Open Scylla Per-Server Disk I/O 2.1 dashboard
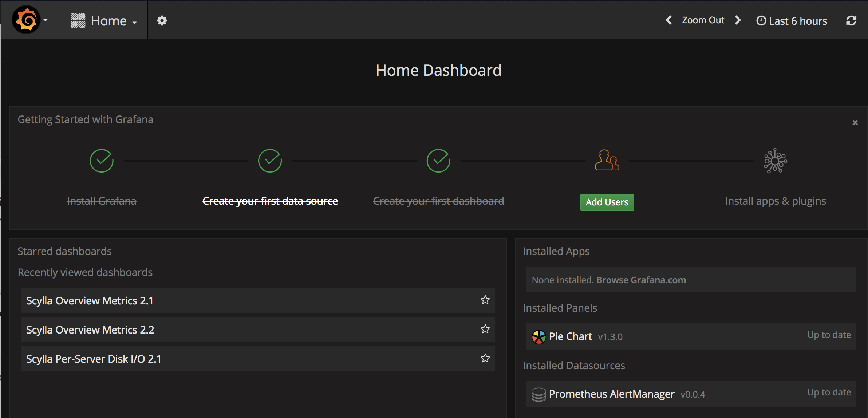 (x=94, y=359)
